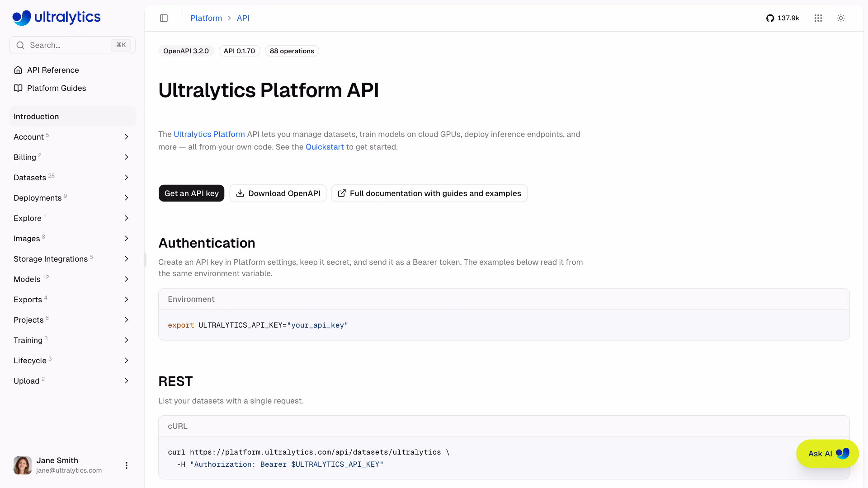The height and width of the screenshot is (488, 868).
Task: Expand the Datasets section chevron
Action: (127, 178)
